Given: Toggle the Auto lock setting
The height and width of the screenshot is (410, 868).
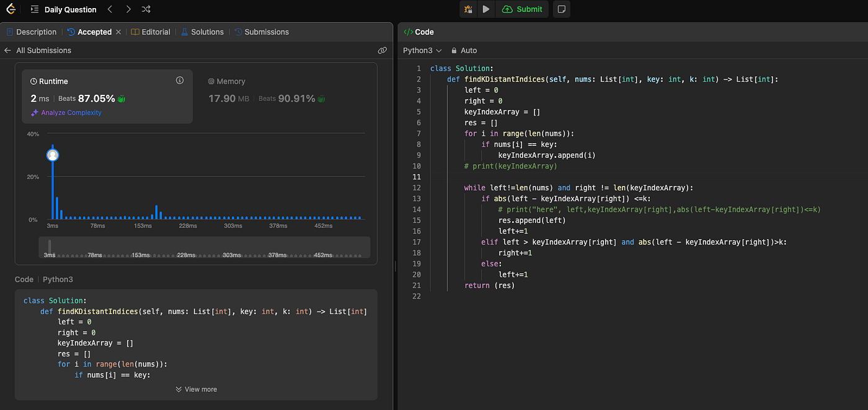Looking at the screenshot, I should (x=464, y=50).
